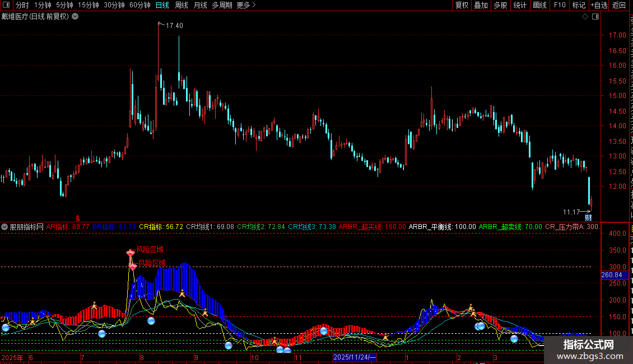
Task: Expand the 更多 timeframe options
Action: point(246,5)
